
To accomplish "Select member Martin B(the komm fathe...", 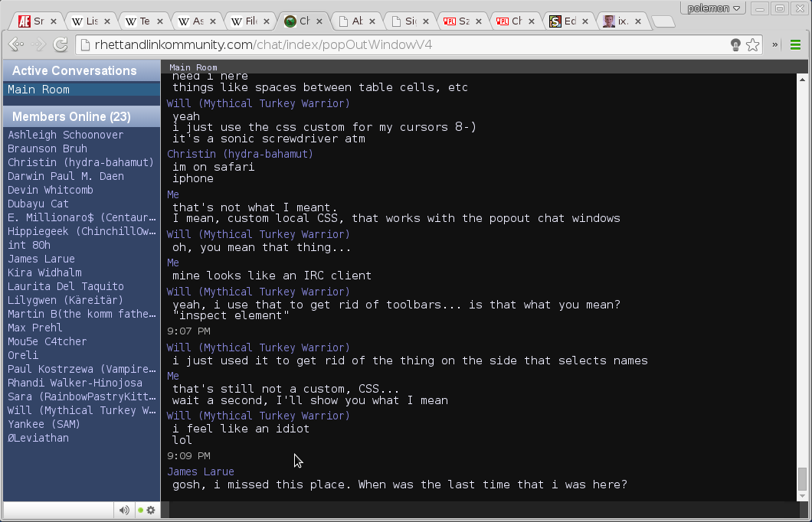I will [82, 315].
